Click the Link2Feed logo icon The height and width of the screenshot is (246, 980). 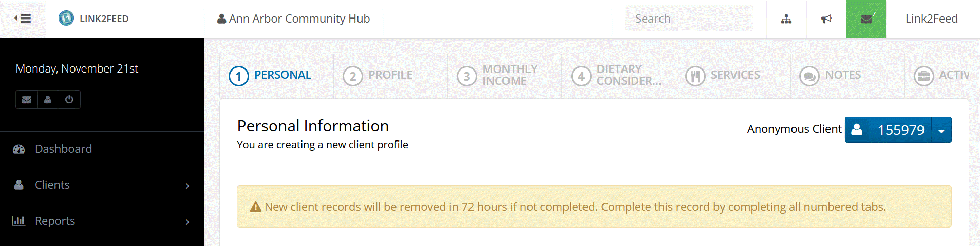(x=66, y=19)
